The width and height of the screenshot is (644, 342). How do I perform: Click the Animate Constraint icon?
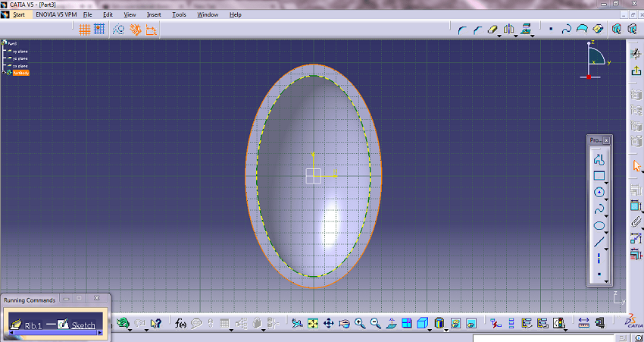click(x=636, y=237)
